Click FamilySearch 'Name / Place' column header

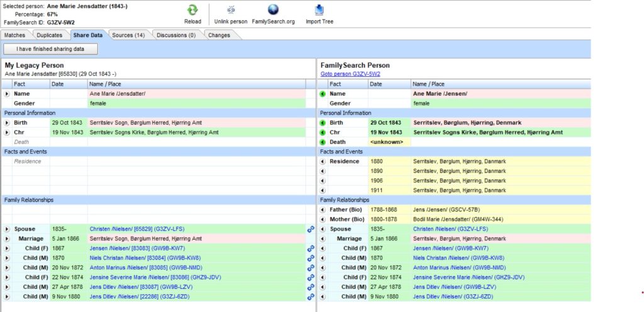point(501,84)
